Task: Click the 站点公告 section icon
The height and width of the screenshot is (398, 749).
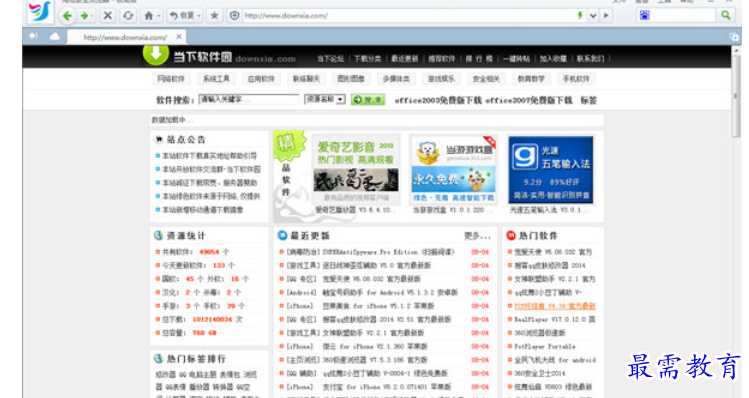Action: (x=159, y=140)
